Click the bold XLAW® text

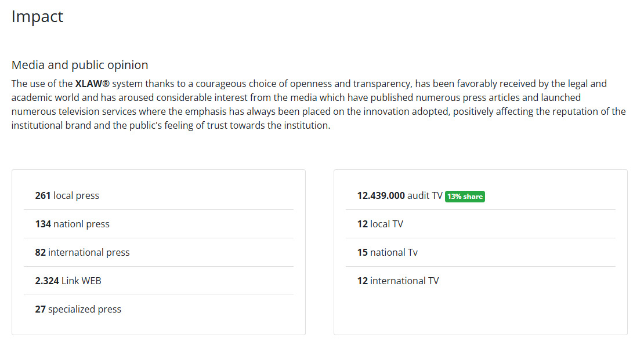click(x=92, y=84)
